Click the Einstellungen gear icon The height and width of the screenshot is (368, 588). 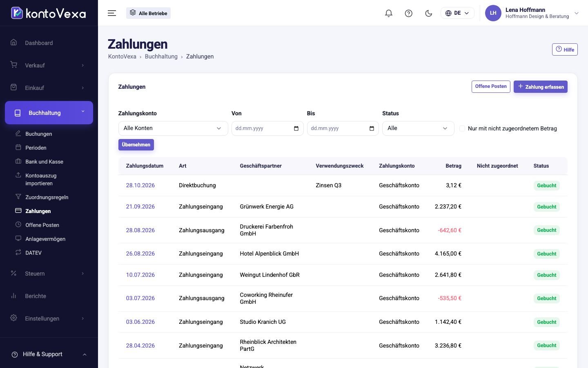(x=14, y=318)
